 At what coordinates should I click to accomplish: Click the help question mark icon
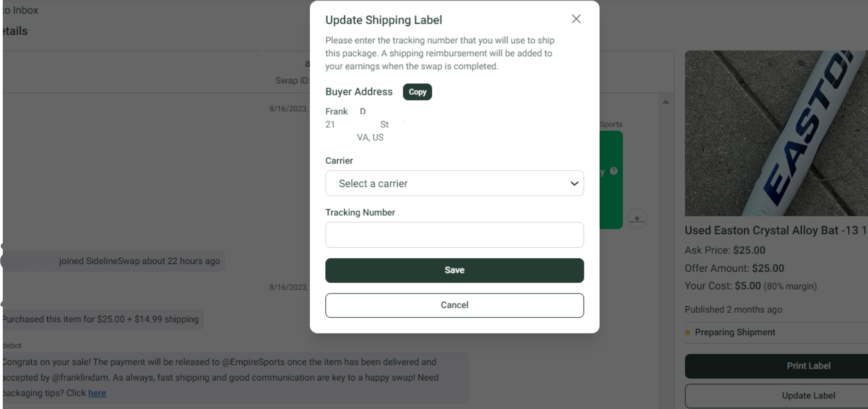point(613,171)
